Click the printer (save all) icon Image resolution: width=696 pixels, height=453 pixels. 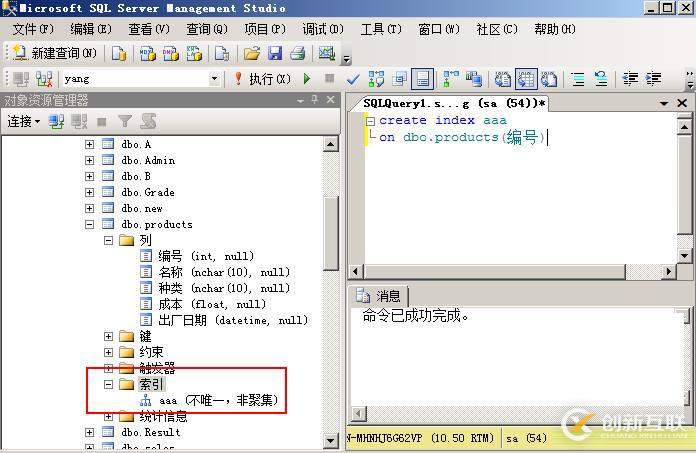click(x=298, y=54)
